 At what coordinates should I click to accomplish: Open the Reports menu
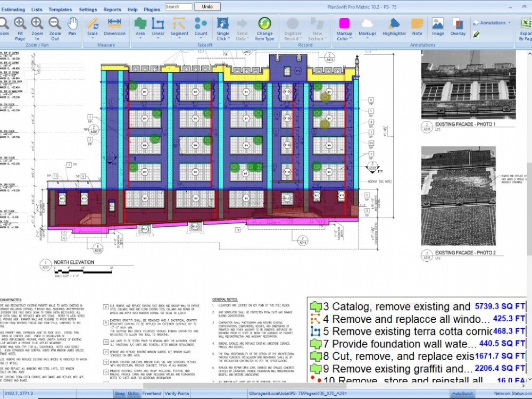tap(112, 10)
